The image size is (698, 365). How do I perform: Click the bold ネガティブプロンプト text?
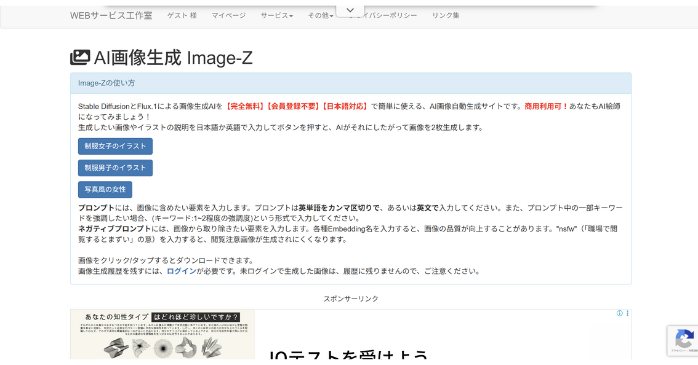[x=115, y=229]
